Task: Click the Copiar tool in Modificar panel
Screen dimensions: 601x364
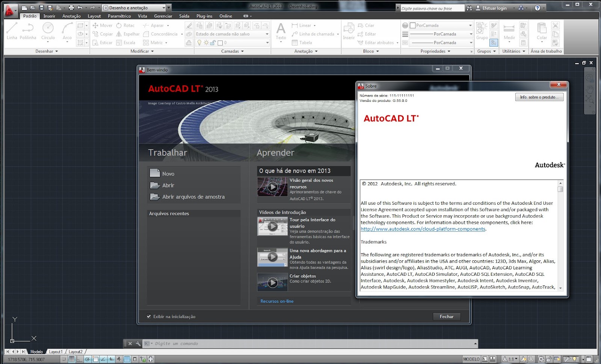Action: [103, 34]
